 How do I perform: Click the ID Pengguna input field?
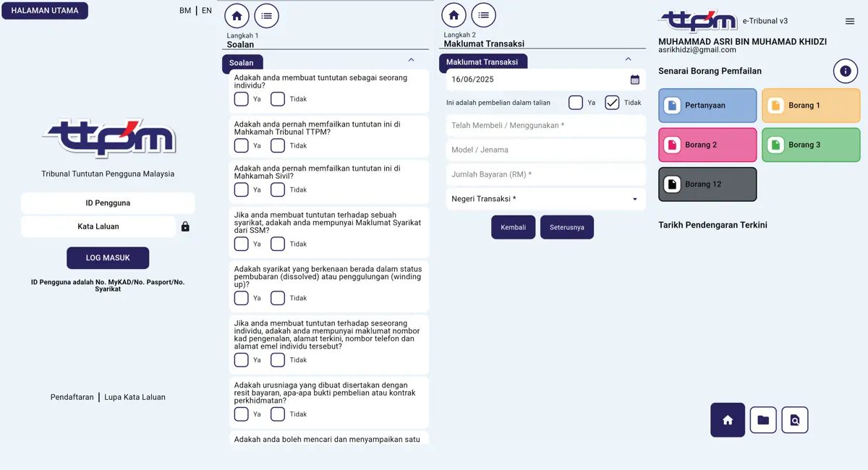(108, 203)
